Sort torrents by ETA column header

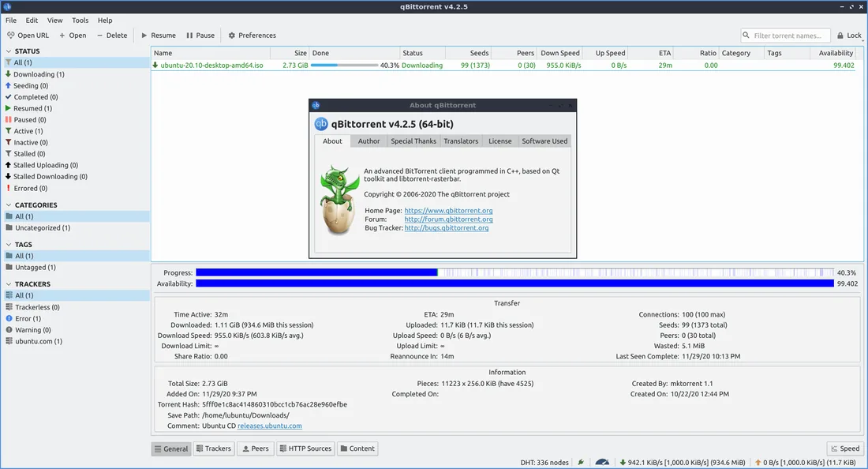pos(652,53)
